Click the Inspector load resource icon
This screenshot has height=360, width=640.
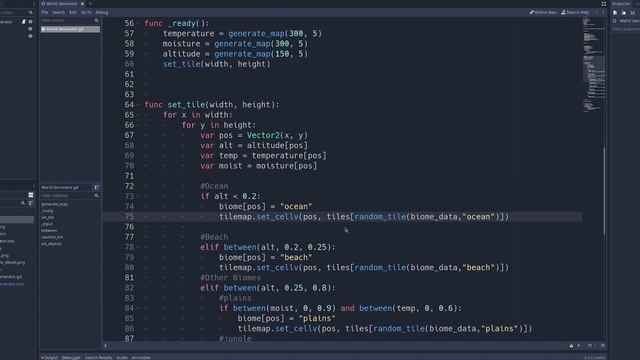(624, 13)
